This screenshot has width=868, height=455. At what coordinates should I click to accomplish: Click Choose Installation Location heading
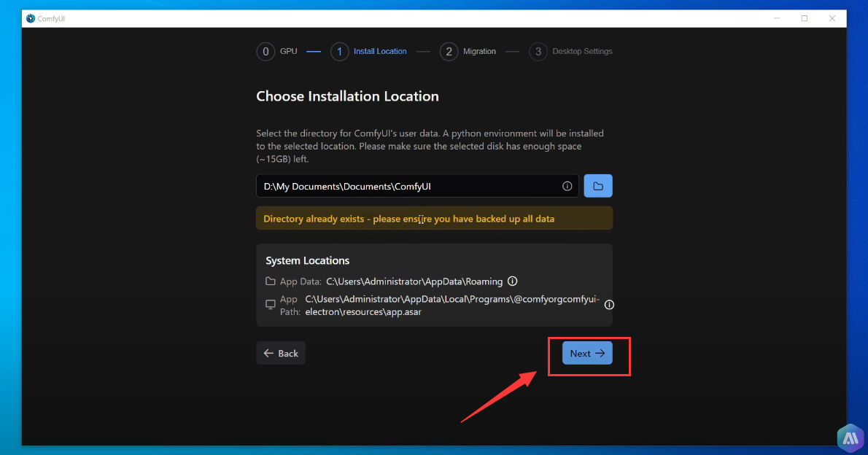[347, 96]
